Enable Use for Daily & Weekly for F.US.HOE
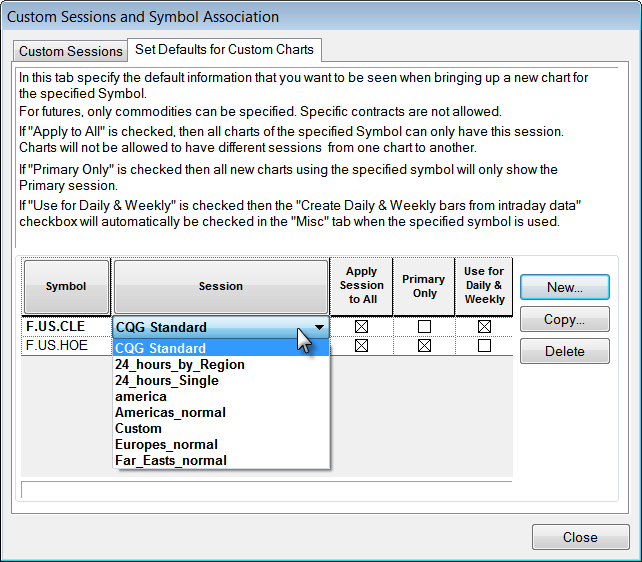642x562 pixels. (x=485, y=346)
